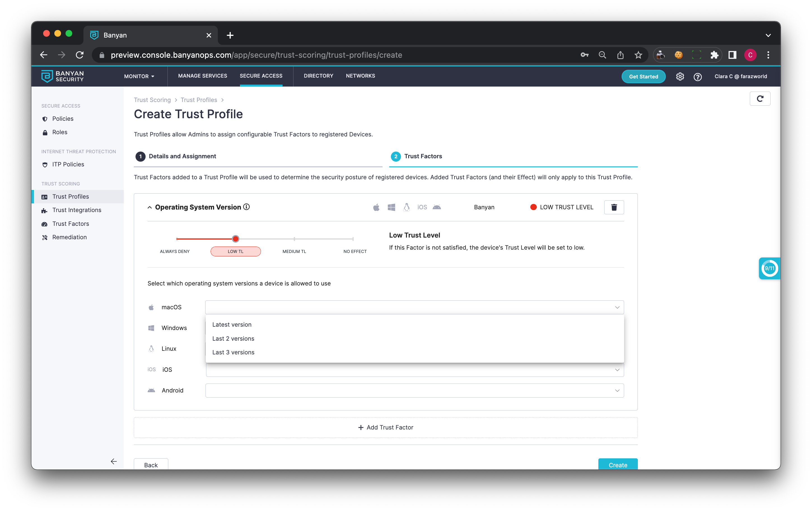
Task: Open the help question mark icon
Action: [697, 76]
